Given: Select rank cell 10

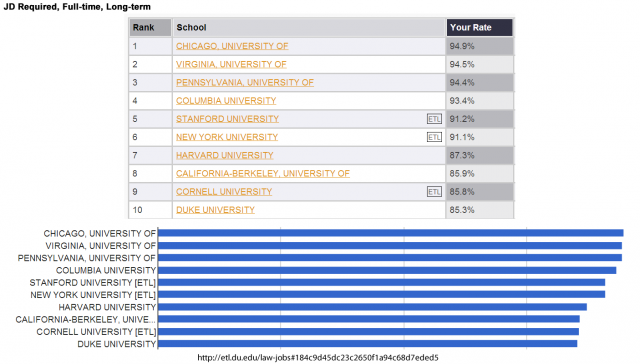Looking at the screenshot, I should pos(150,210).
